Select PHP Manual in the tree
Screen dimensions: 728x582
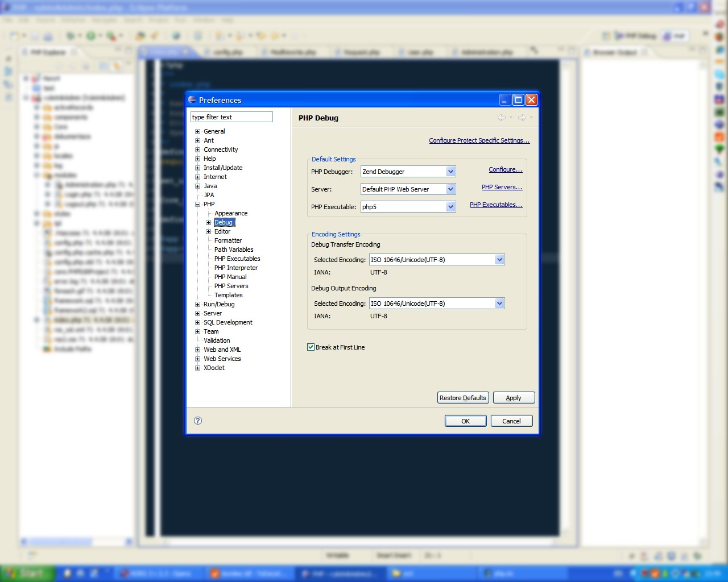(x=230, y=277)
